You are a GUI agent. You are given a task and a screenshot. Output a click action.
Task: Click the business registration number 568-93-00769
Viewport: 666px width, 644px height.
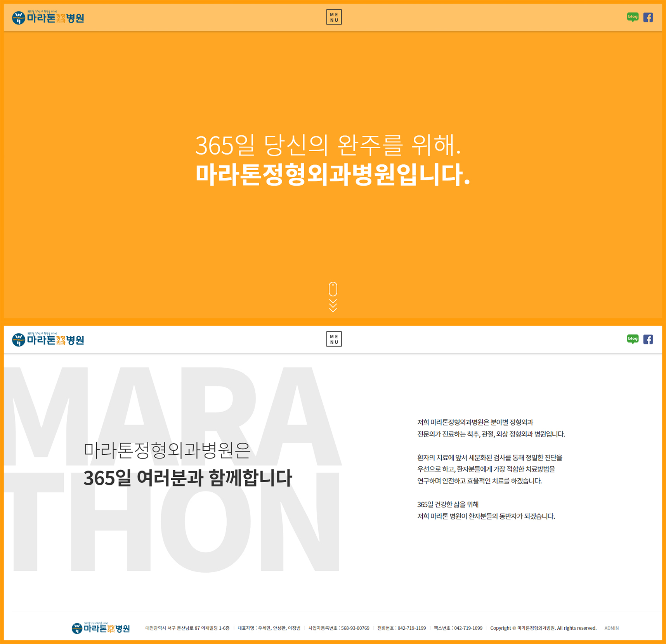point(355,628)
